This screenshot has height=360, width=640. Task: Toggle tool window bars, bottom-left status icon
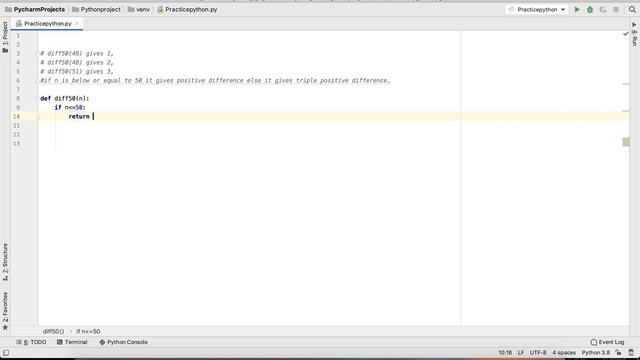(x=6, y=353)
